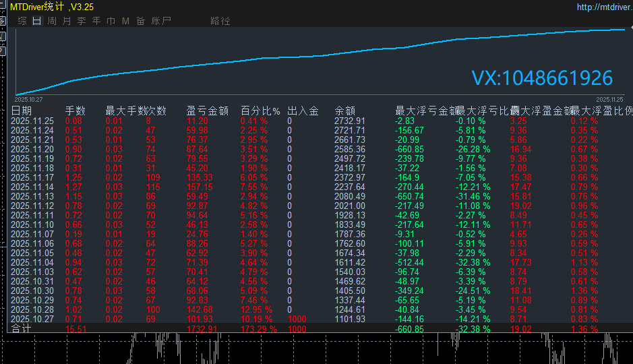The image size is (633, 364).
Task: Click the 百分比% column header
Action: pyautogui.click(x=260, y=111)
